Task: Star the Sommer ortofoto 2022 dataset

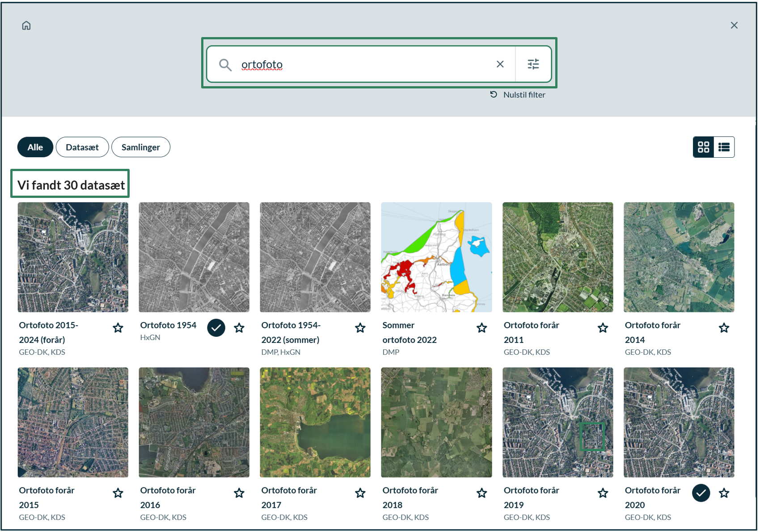Action: tap(481, 328)
